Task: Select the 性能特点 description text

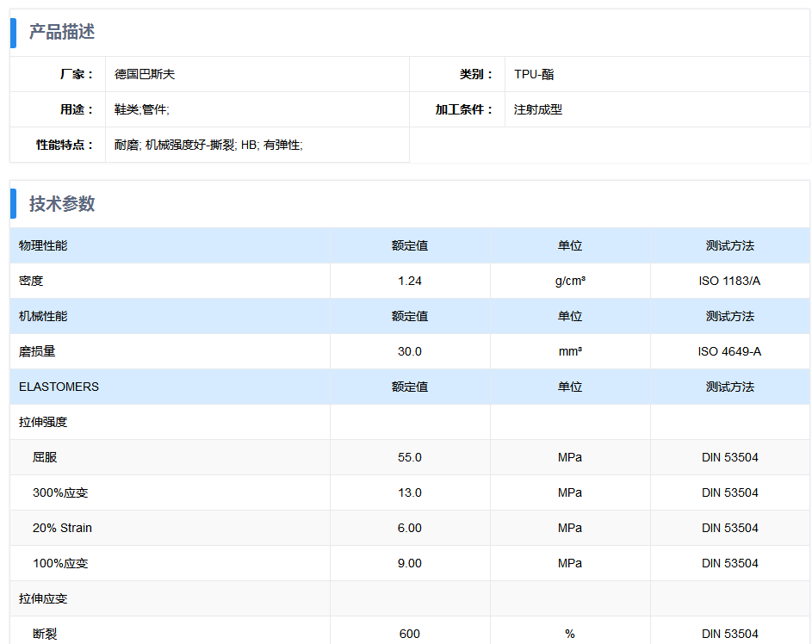Action: 208,146
